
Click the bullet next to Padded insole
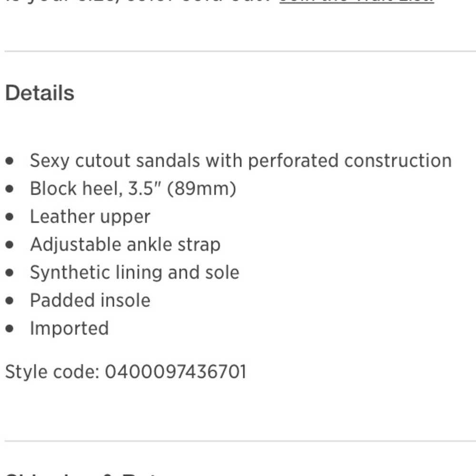[10, 301]
